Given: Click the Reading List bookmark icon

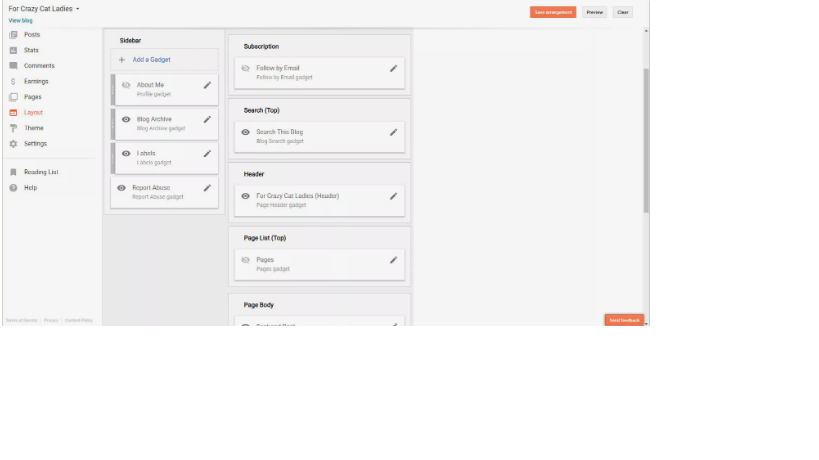Looking at the screenshot, I should [x=14, y=172].
